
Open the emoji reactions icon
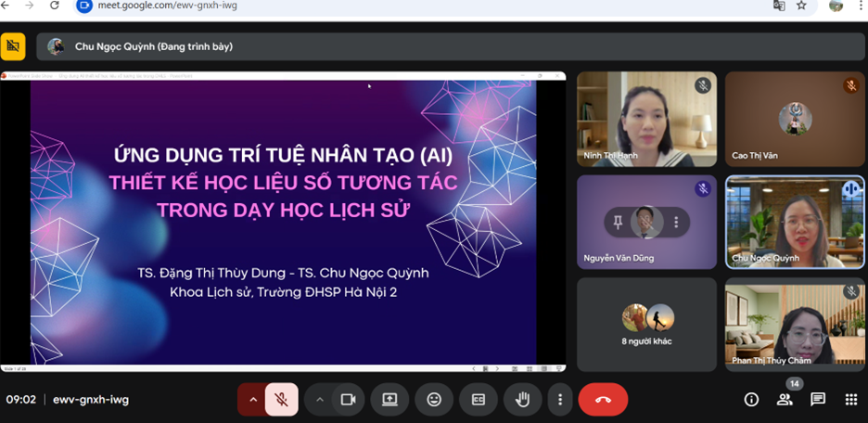pyautogui.click(x=434, y=400)
